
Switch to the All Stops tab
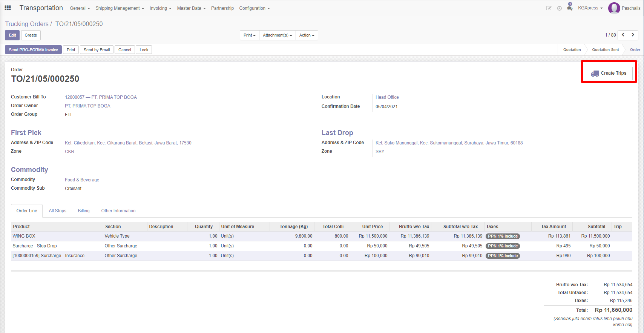57,211
